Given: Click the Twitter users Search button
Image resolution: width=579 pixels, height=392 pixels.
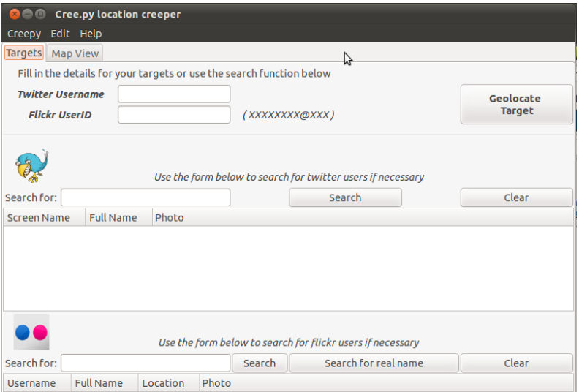Looking at the screenshot, I should (345, 197).
